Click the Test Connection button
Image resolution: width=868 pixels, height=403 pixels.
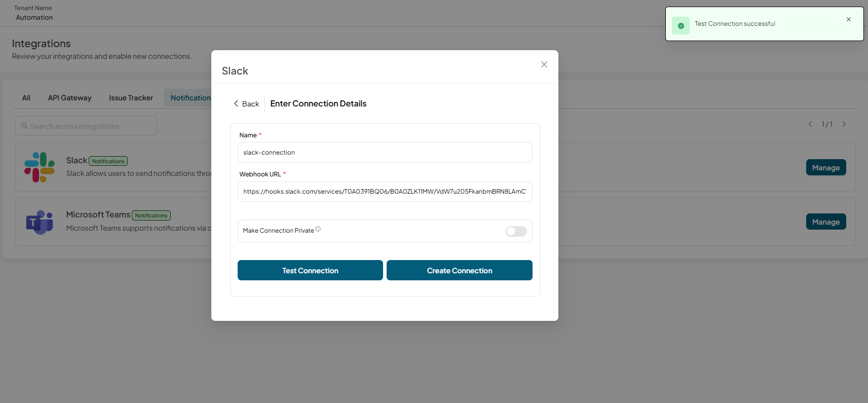[x=310, y=270]
